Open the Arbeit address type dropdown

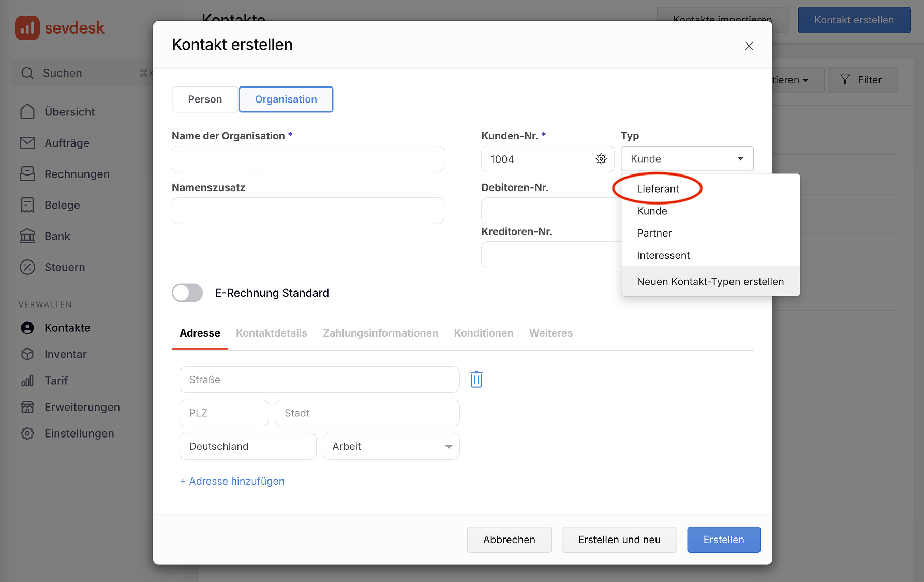click(391, 446)
